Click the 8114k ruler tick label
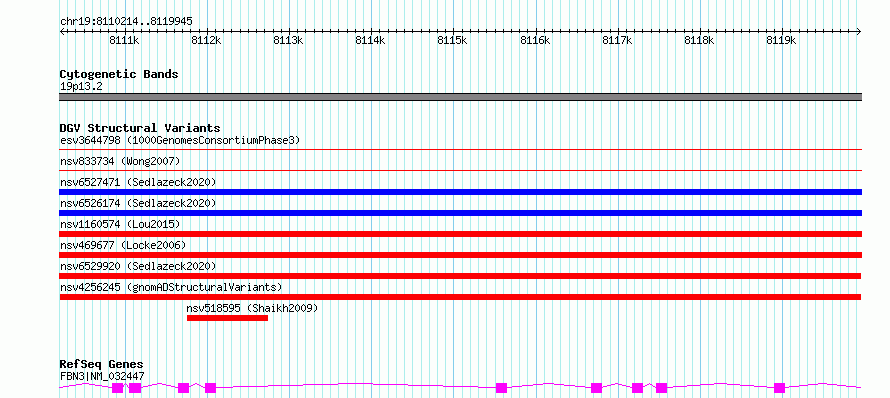890x398 pixels. coord(371,40)
